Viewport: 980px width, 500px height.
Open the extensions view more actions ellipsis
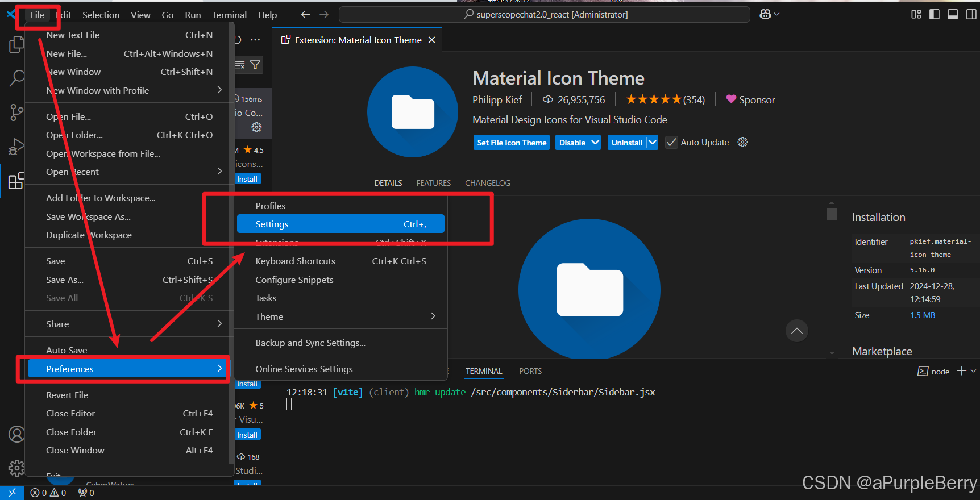255,40
